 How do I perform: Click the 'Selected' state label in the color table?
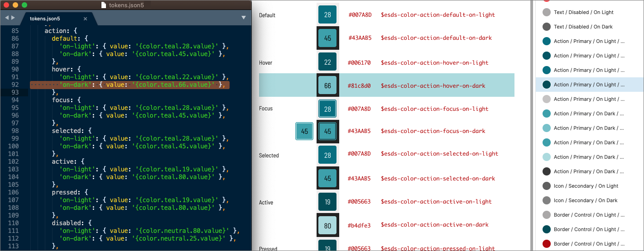[269, 156]
